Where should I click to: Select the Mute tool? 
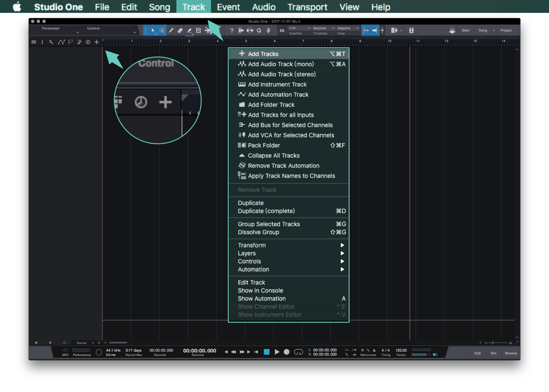coord(198,30)
